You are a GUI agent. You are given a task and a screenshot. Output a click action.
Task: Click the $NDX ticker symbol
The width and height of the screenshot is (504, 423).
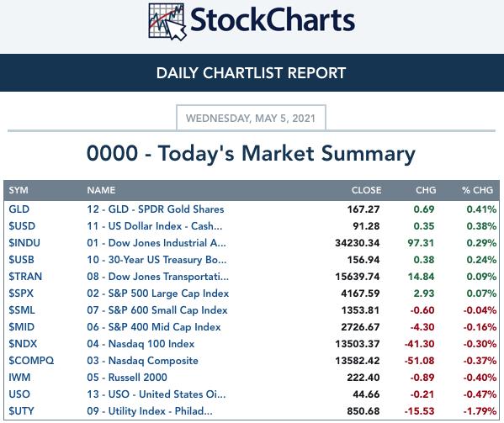pyautogui.click(x=23, y=344)
